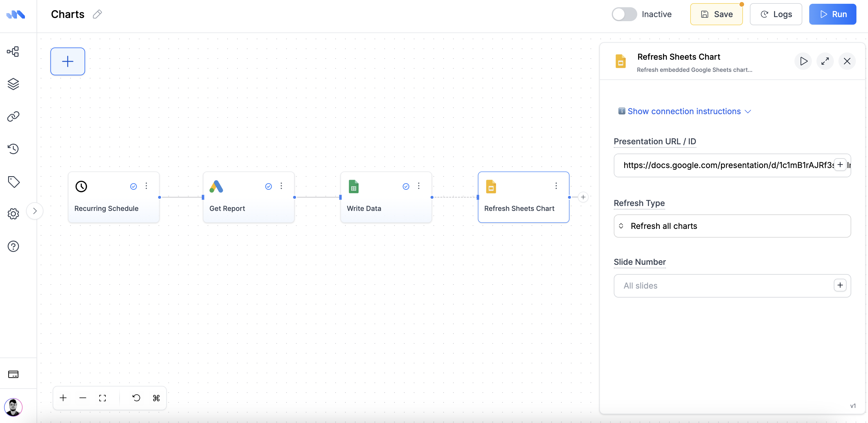Screen dimensions: 868x423
Task: Click the checkmark badge on Write Data node
Action: click(x=406, y=186)
